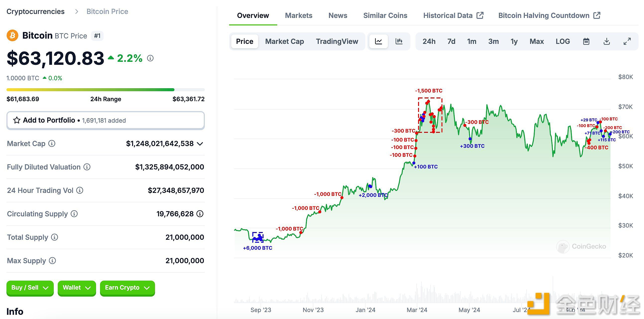The image size is (644, 319).
Task: Select the 1y time range
Action: (x=514, y=41)
